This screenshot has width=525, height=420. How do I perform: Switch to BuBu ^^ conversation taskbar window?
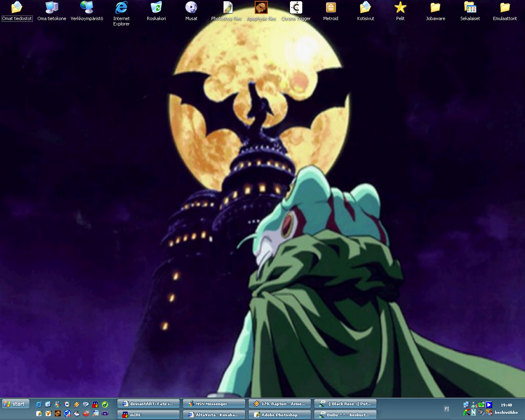(x=345, y=415)
